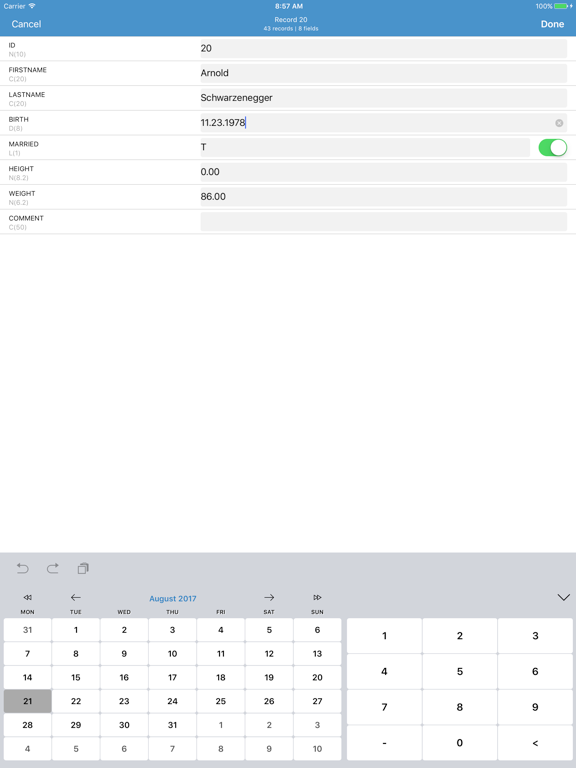
Task: Tap Done to save record
Action: (x=552, y=24)
